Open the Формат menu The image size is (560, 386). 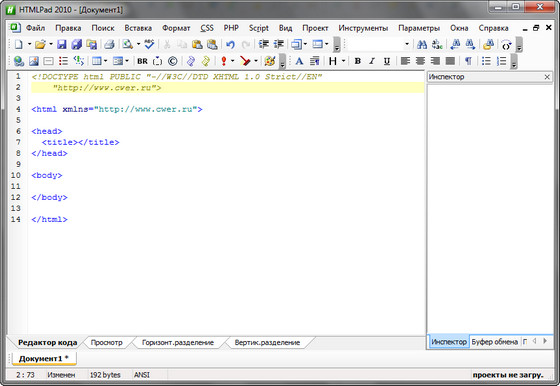click(176, 28)
